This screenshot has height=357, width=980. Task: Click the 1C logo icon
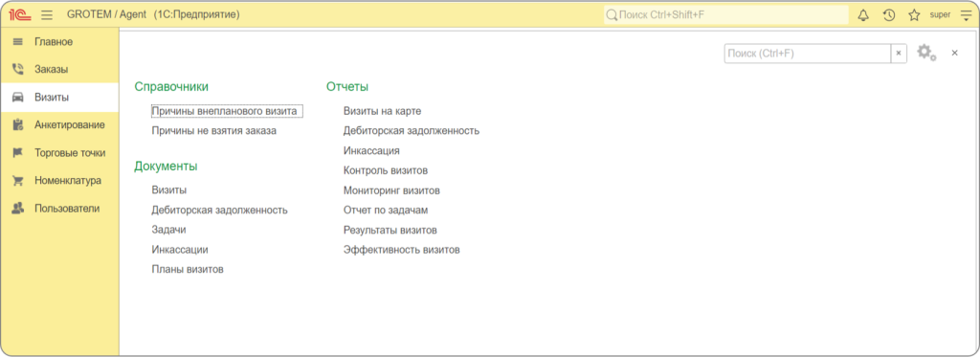tap(20, 14)
